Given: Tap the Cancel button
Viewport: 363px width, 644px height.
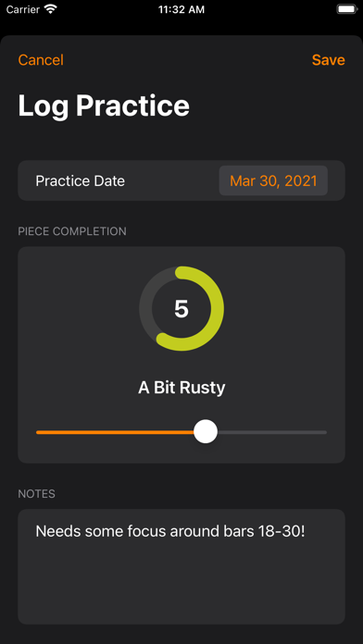Looking at the screenshot, I should tap(41, 60).
